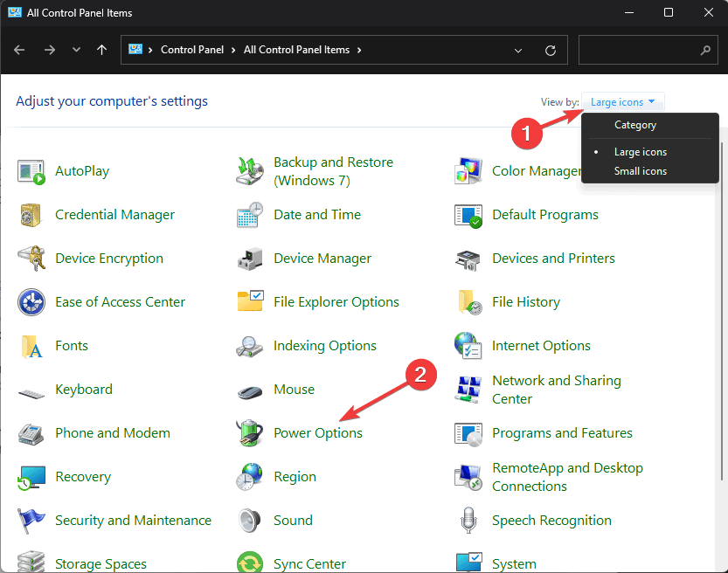Image resolution: width=728 pixels, height=573 pixels.
Task: Click the Sound speaker icon
Action: 250,521
